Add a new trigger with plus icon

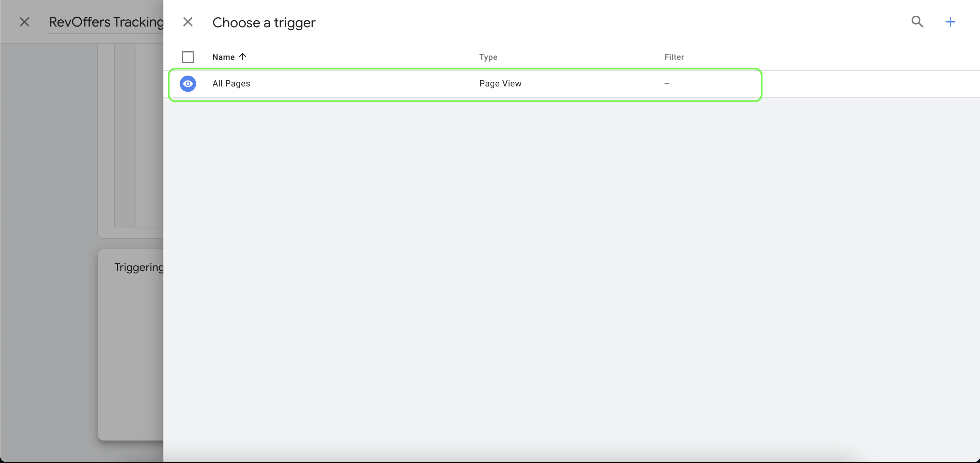pos(950,22)
